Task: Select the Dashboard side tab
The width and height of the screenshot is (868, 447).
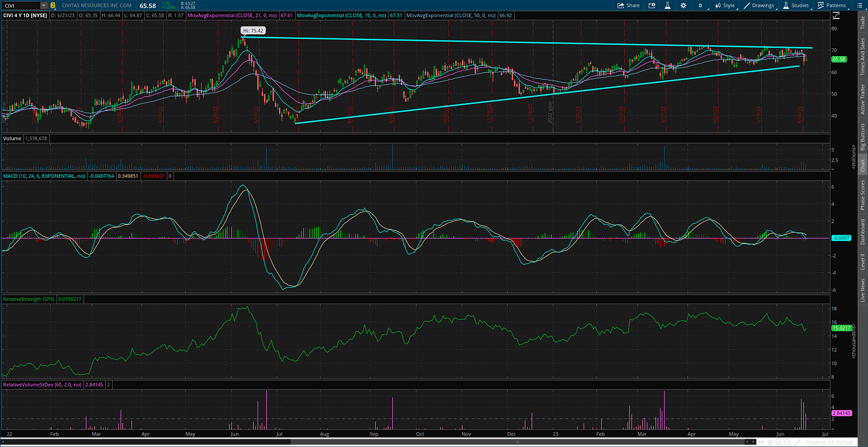Action: click(862, 232)
